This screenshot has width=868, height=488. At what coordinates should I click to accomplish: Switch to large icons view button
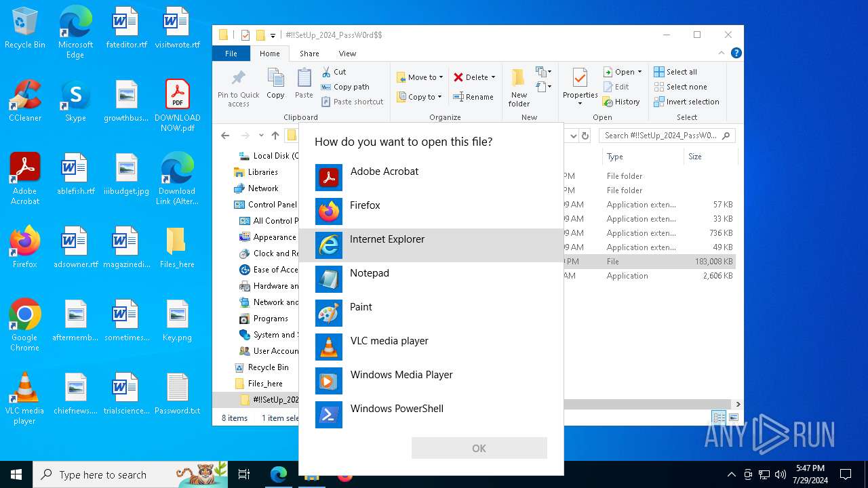click(x=734, y=418)
